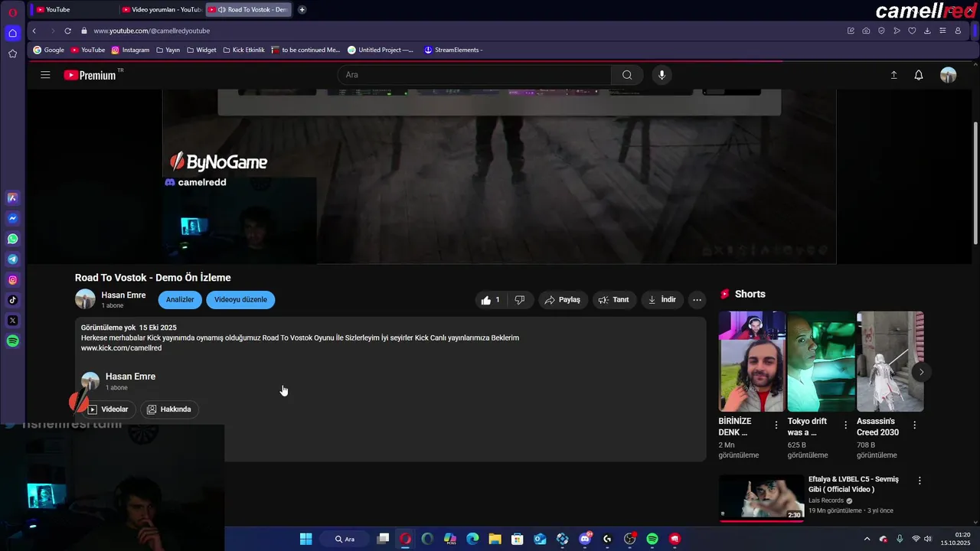Focus the Ara search input field
The height and width of the screenshot is (551, 980).
tap(475, 75)
